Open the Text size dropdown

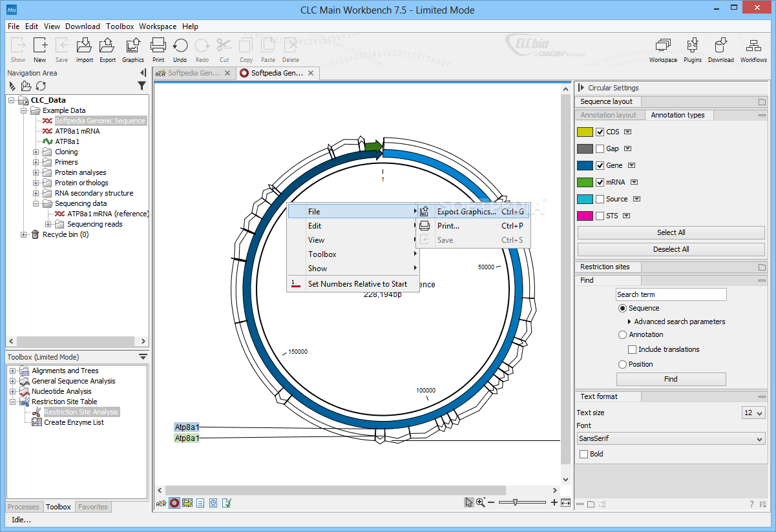753,413
